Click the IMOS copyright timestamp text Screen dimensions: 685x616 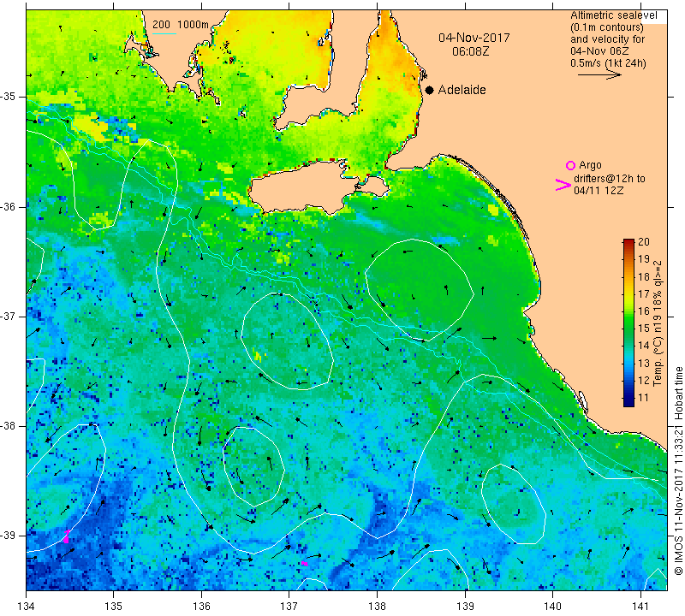tap(678, 471)
